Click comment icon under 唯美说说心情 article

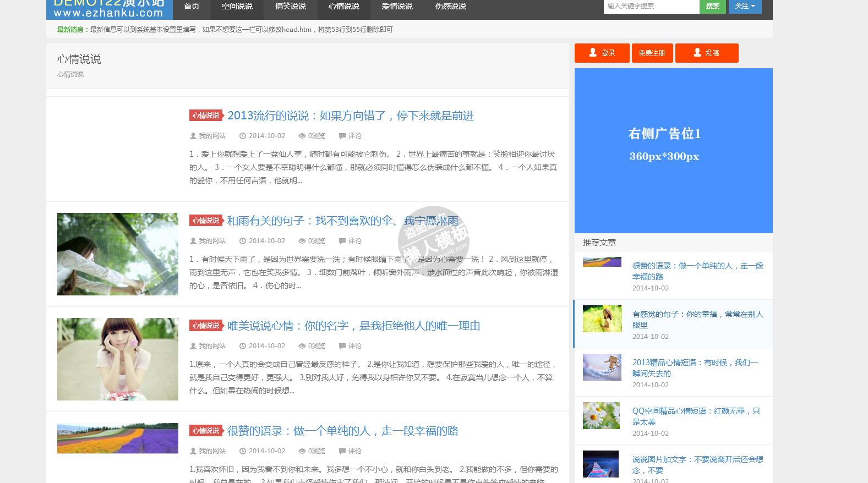point(342,346)
